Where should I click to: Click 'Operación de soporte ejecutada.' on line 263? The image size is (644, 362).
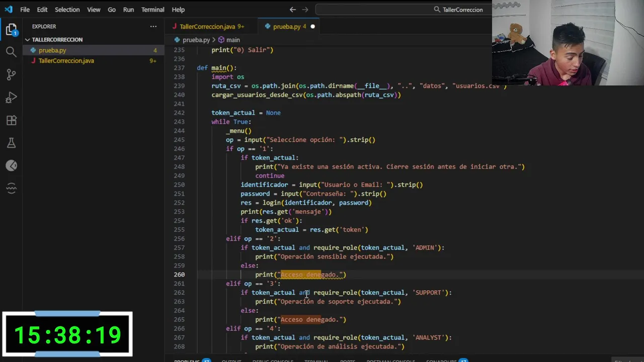tap(337, 302)
